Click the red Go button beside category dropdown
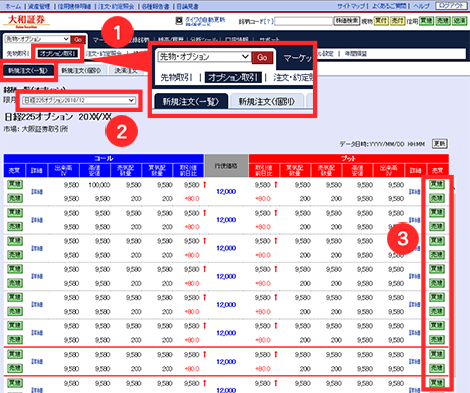 (x=78, y=40)
